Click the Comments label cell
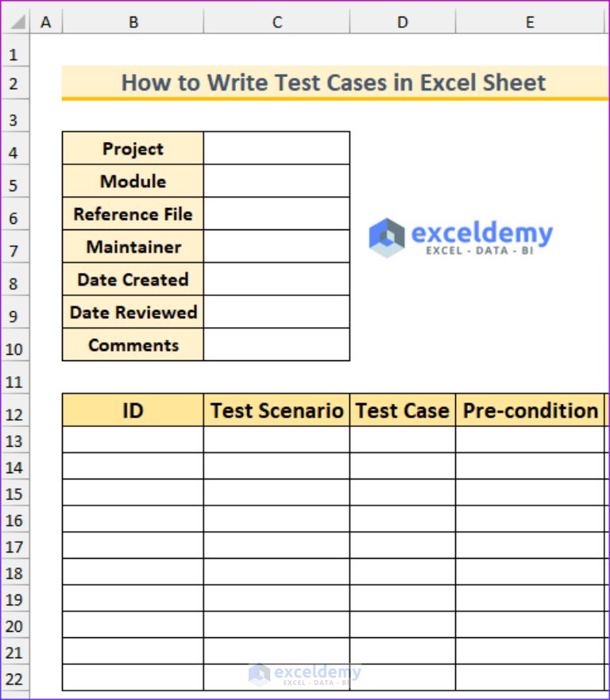 132,344
